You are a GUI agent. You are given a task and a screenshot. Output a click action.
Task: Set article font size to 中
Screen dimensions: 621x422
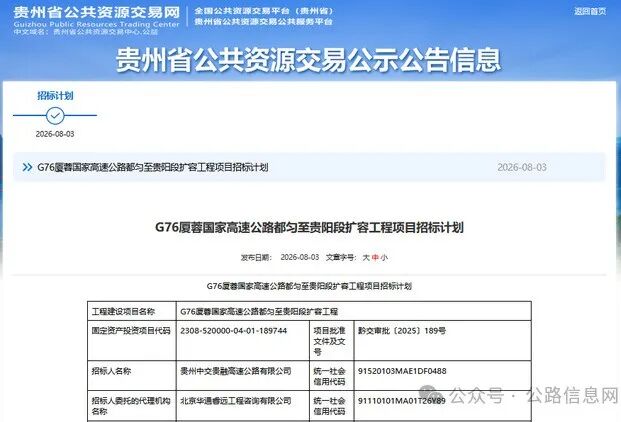[375, 257]
